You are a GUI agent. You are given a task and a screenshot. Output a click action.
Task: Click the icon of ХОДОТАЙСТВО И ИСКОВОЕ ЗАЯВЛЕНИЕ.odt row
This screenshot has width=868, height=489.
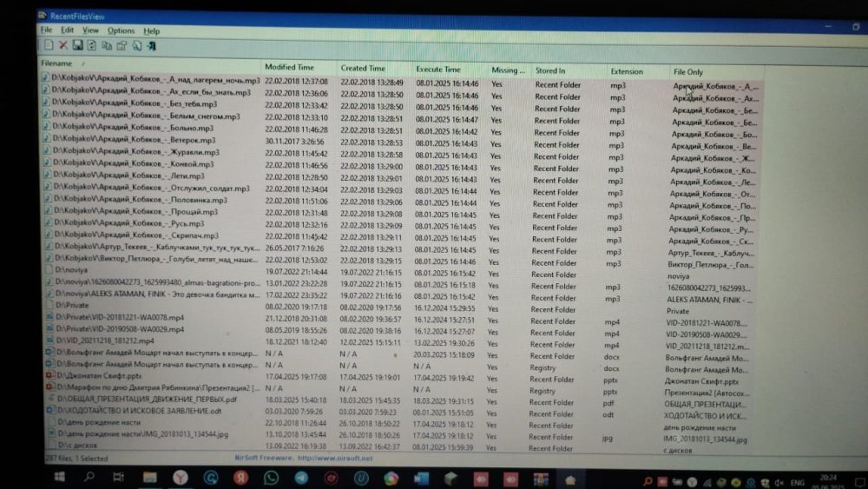coord(50,410)
